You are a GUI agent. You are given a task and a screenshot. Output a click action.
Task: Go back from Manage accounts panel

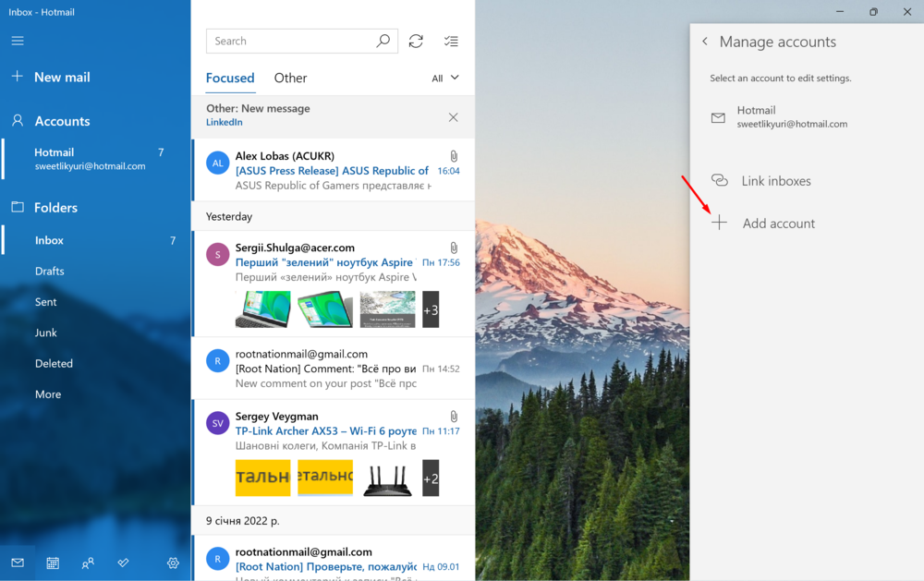[705, 42]
